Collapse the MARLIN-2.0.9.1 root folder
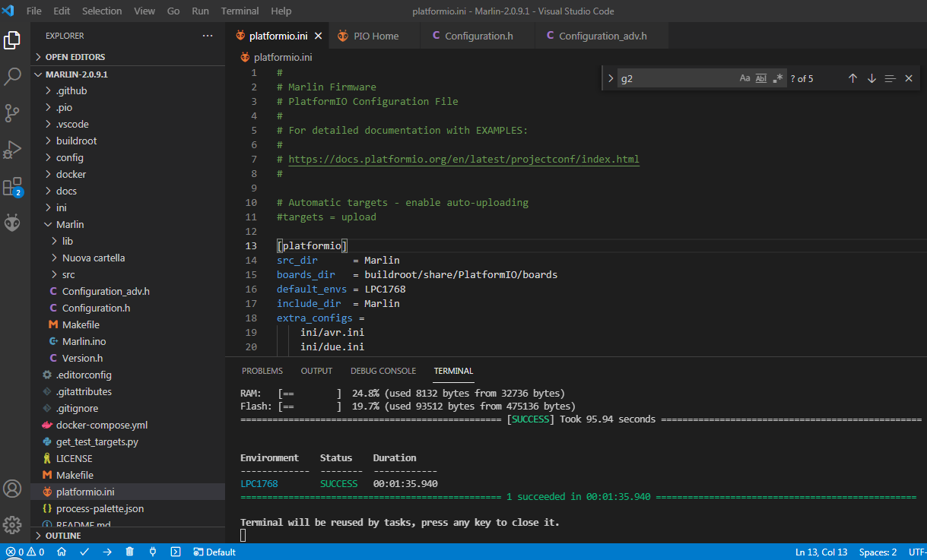Screen dimensions: 927x560 pos(128,74)
